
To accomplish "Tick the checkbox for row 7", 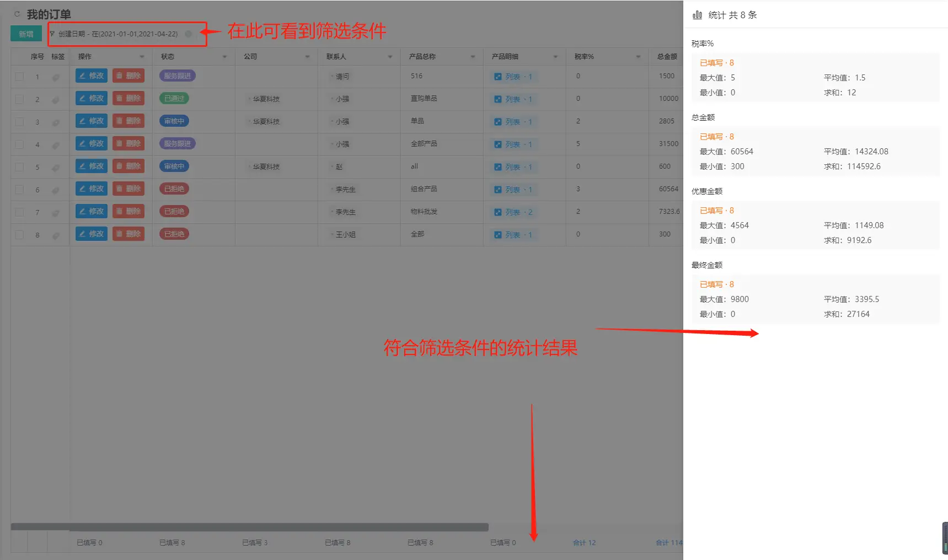I will [x=20, y=212].
